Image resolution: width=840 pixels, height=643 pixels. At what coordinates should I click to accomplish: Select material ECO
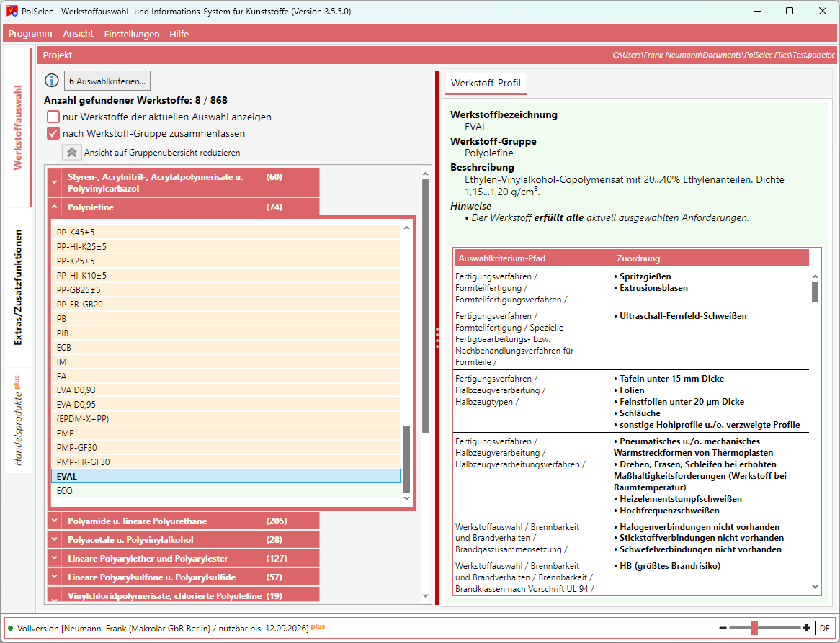[226, 490]
